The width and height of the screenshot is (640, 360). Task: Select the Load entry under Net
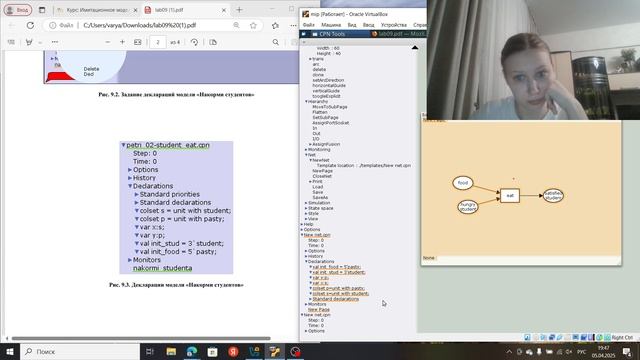point(318,187)
